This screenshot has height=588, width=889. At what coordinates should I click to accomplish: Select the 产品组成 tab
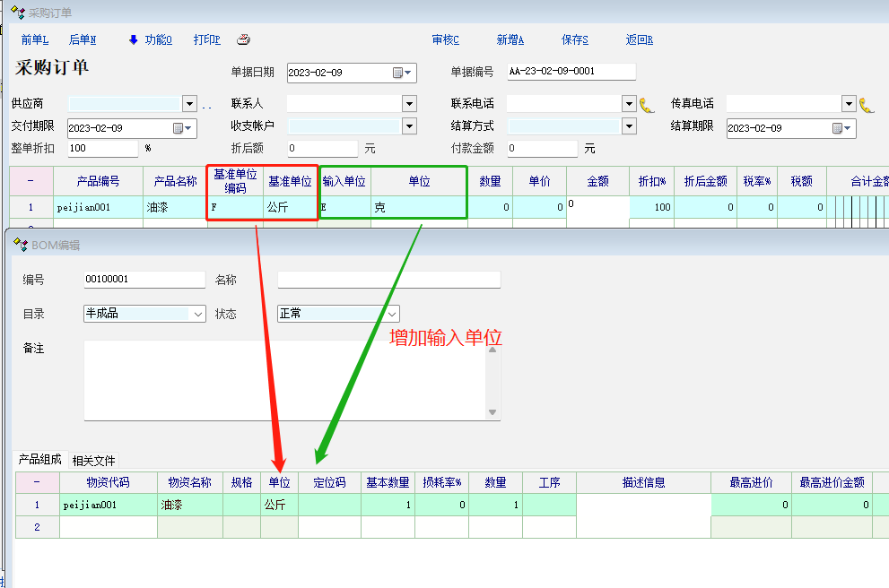point(39,460)
